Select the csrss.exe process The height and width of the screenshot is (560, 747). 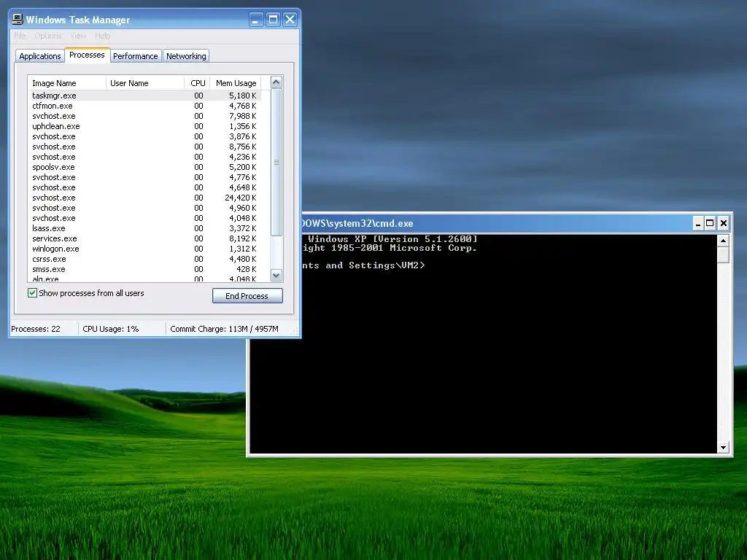144,259
